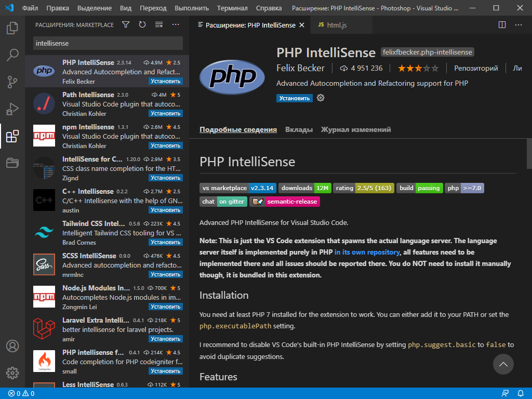
Task: Open the Run and Debug icon
Action: click(12, 110)
